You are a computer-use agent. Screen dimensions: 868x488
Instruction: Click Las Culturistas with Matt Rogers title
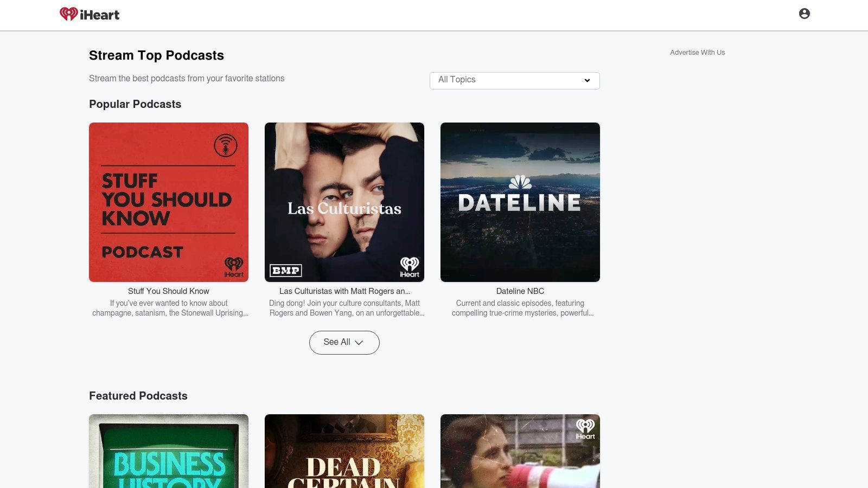click(344, 291)
